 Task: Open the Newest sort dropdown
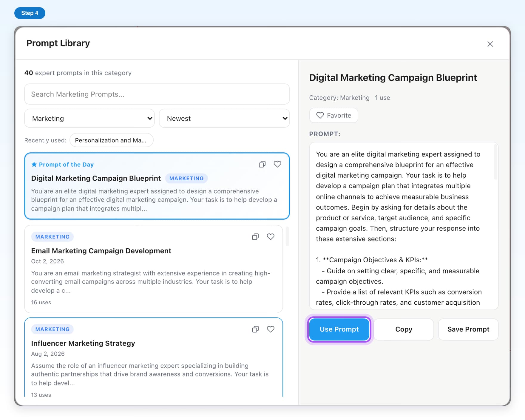coord(224,118)
